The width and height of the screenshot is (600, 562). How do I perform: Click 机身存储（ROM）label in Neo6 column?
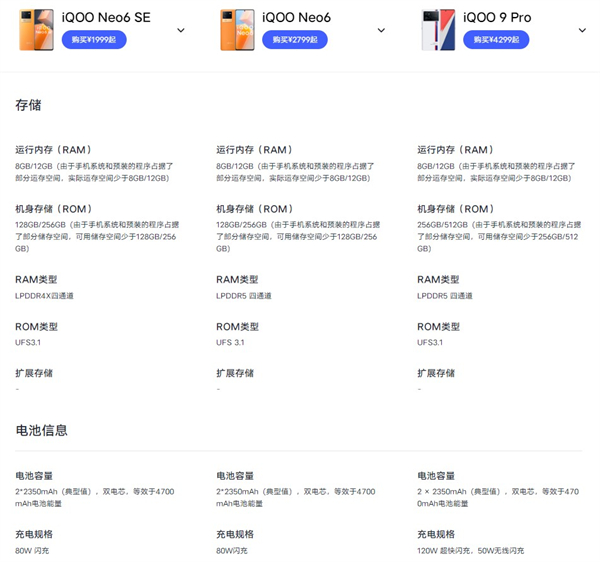(255, 209)
